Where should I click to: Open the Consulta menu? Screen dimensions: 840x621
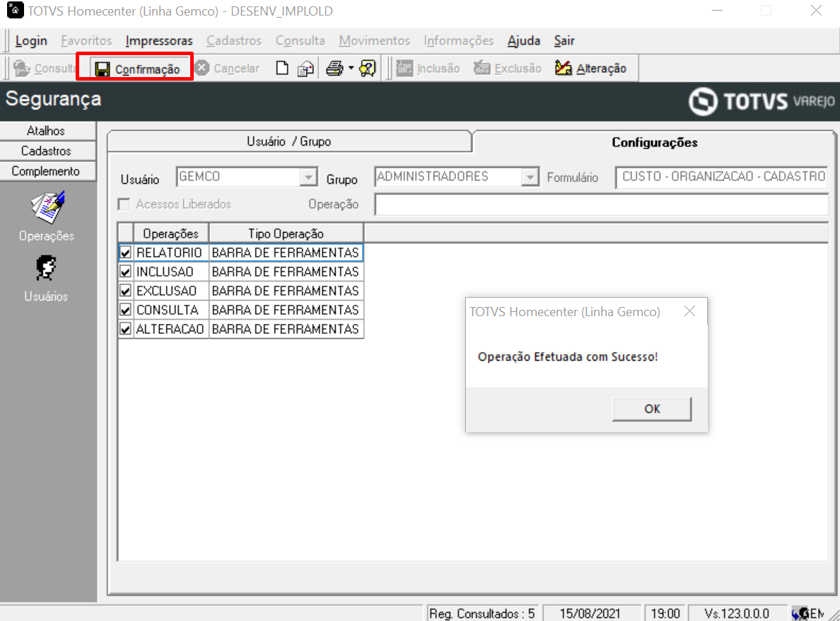(300, 41)
